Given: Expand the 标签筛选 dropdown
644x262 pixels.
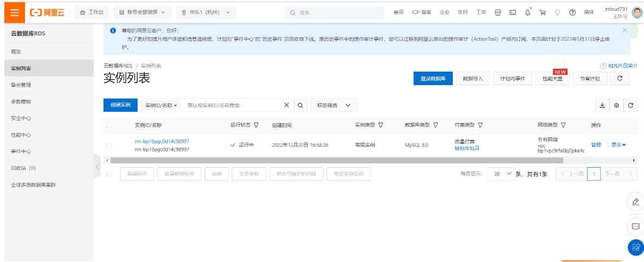Looking at the screenshot, I should click(334, 105).
